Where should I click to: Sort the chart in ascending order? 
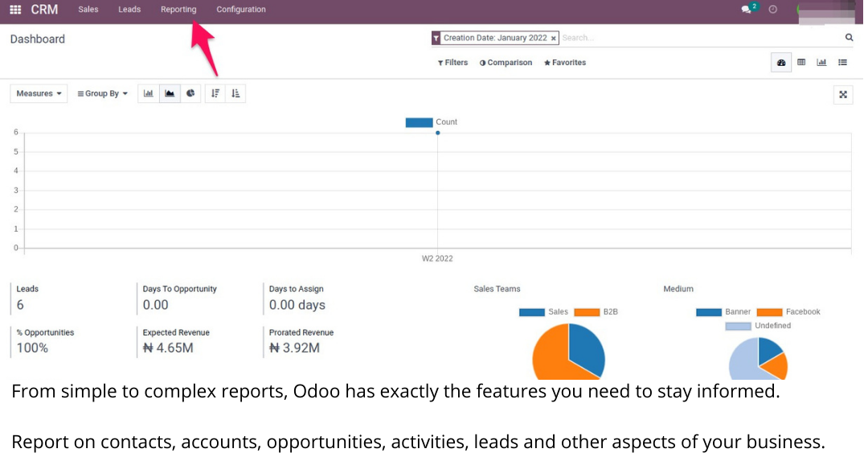235,93
